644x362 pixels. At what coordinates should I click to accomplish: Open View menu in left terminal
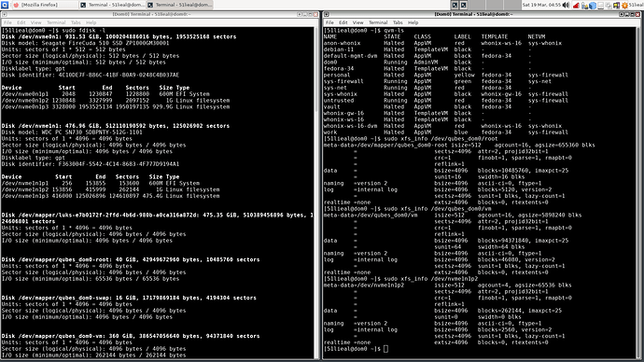pyautogui.click(x=36, y=22)
